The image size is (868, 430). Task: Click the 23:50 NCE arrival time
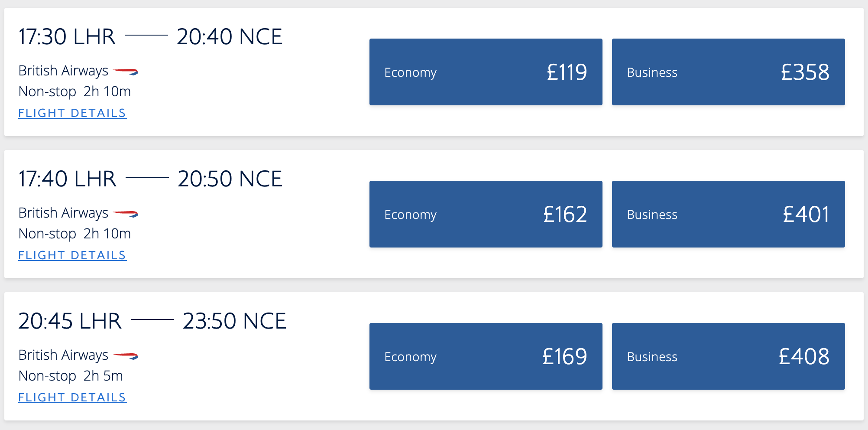[x=234, y=321]
